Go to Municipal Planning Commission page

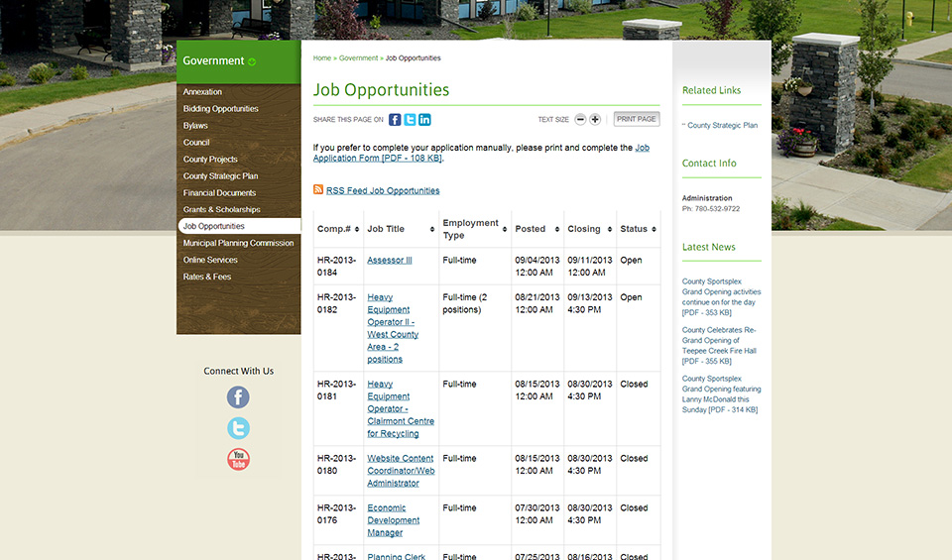click(x=238, y=243)
